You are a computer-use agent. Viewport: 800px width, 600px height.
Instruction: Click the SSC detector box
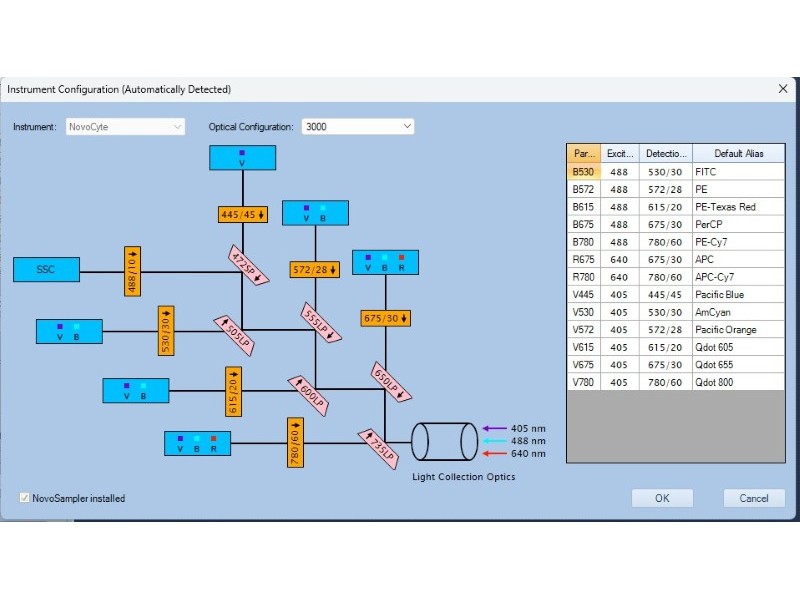(x=46, y=269)
